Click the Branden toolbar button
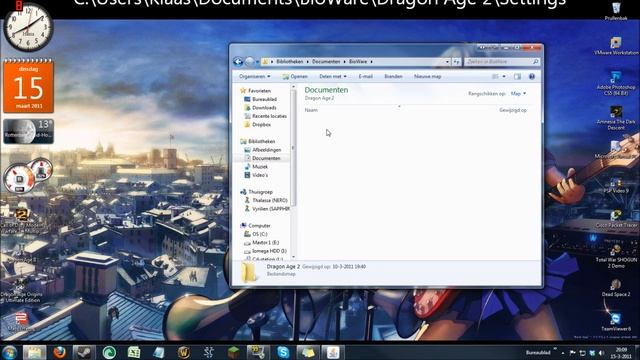The width and height of the screenshot is (640, 360). (x=393, y=76)
